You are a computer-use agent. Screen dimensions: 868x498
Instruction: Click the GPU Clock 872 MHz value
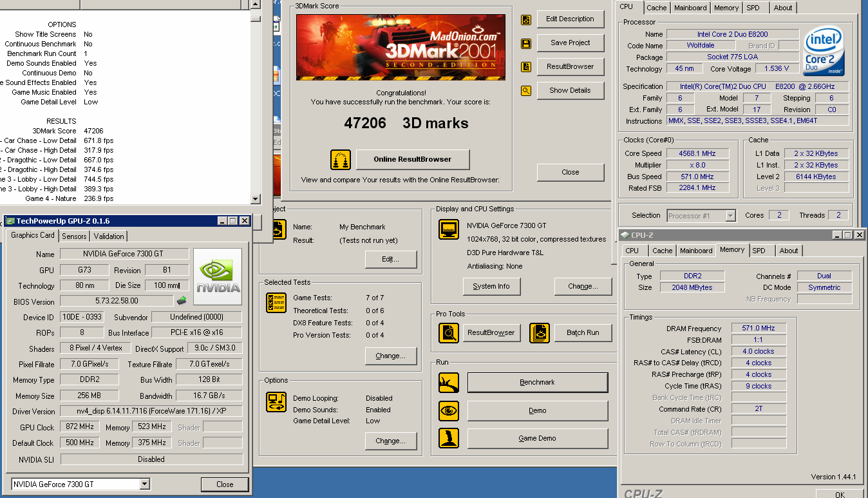click(x=79, y=427)
